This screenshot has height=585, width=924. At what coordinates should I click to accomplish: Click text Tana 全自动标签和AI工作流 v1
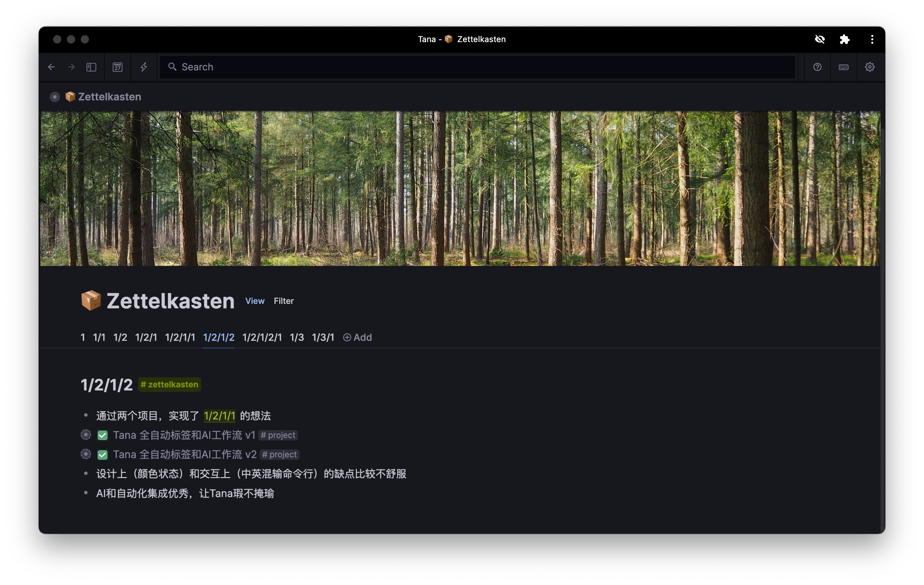point(184,435)
